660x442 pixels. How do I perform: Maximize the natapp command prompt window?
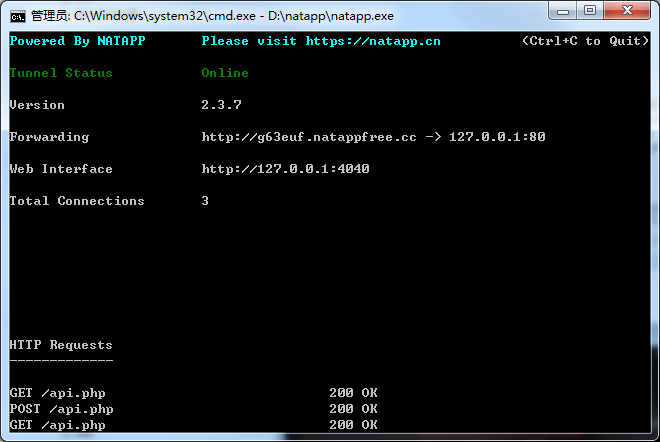pos(590,11)
